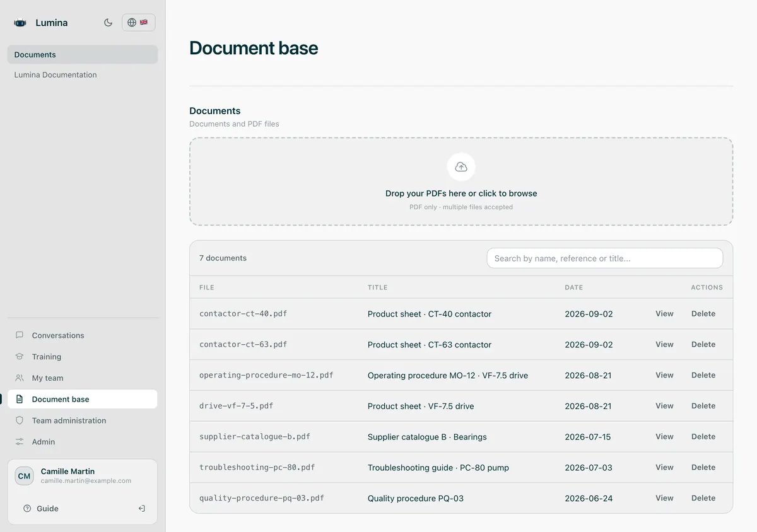757x532 pixels.
Task: Open the Training section
Action: pos(83,357)
